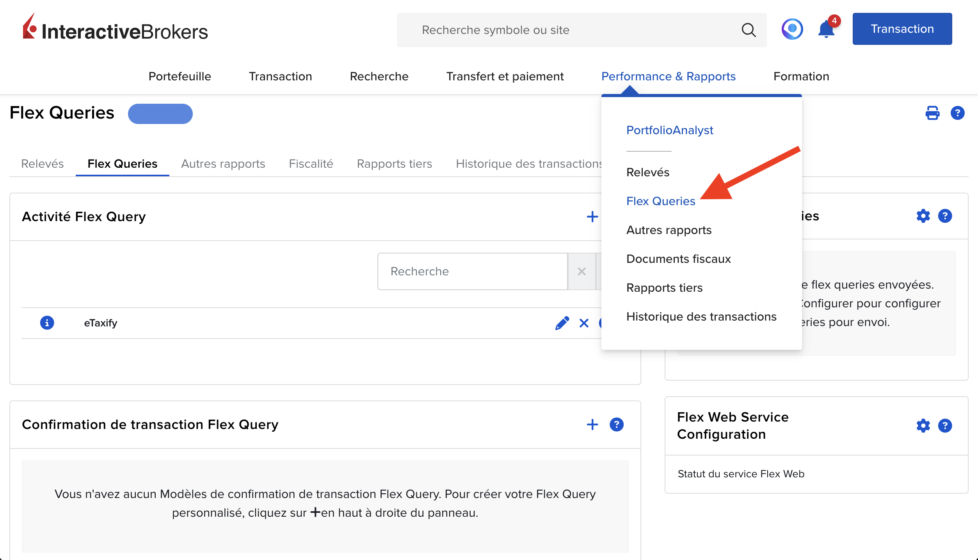Click Statut du service Flex Web text

(741, 474)
